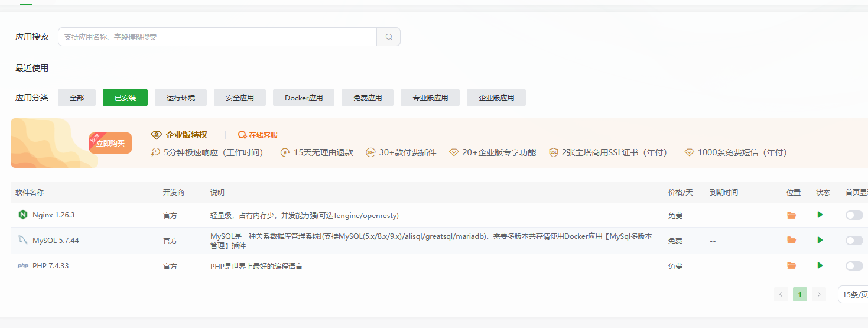Open Nginx 1.26.3 settings link

pos(54,215)
